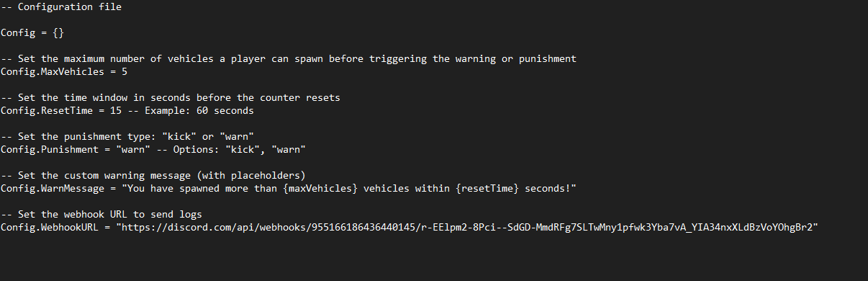Click the {resetTime} placeholder in message
Viewport: 868px width, 281px height.
[487, 189]
